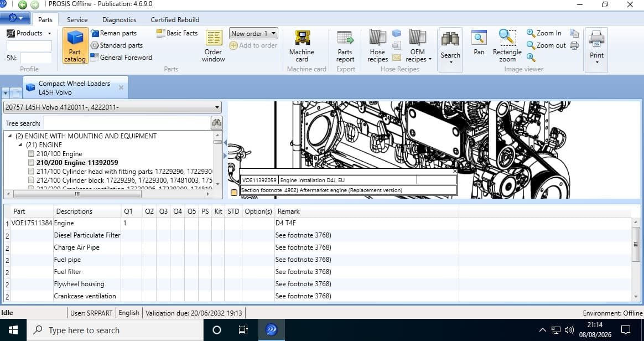Click the small printer icon in Image viewer
Screen dimensions: 644x341
point(574,45)
